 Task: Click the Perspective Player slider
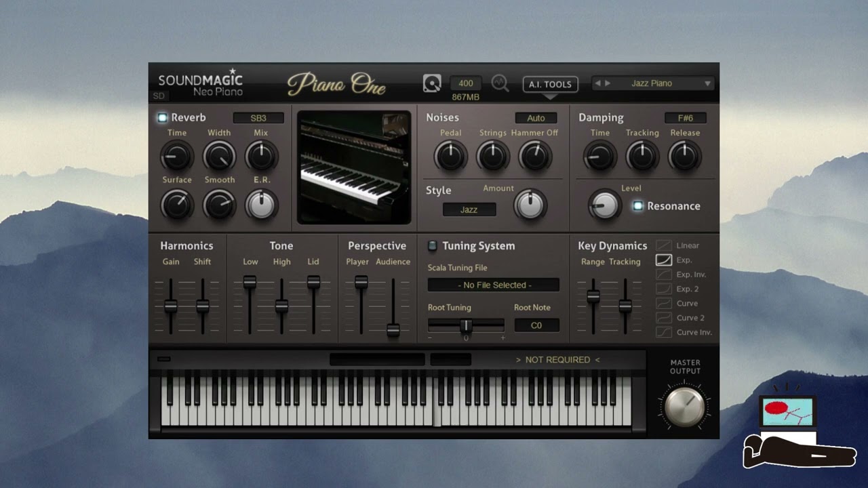pyautogui.click(x=361, y=282)
